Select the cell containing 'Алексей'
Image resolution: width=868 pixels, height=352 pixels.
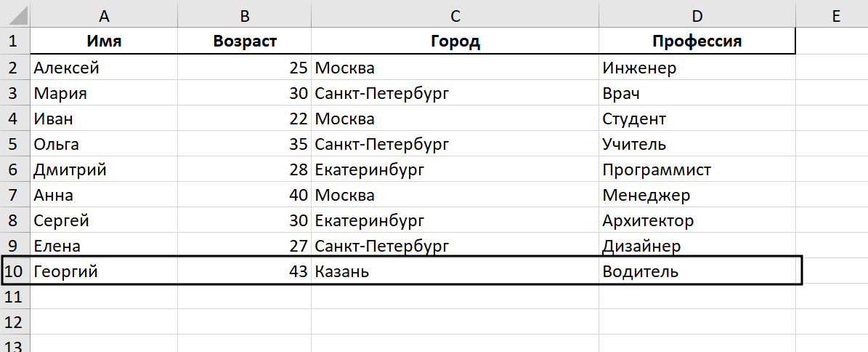104,68
